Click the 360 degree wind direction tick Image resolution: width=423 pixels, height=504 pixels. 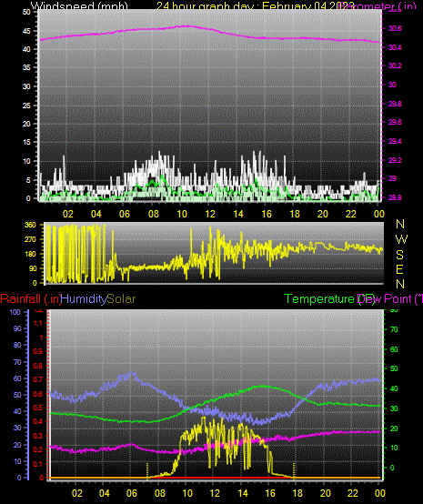point(30,225)
